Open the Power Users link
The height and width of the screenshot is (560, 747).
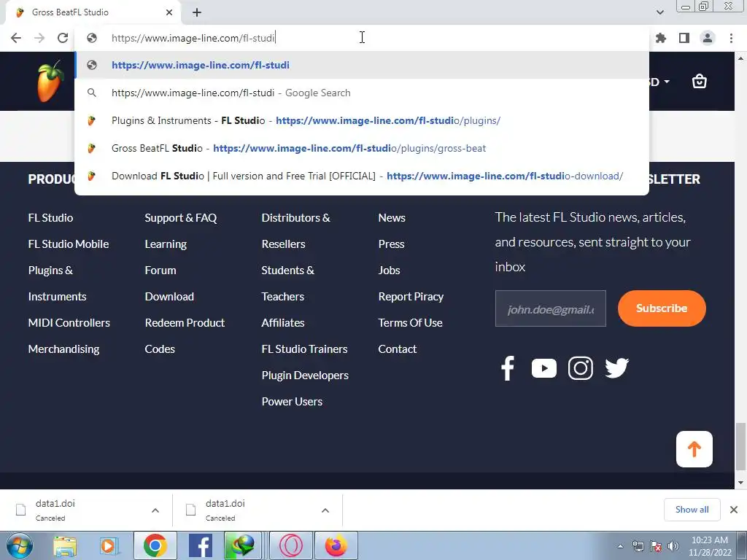pyautogui.click(x=292, y=402)
